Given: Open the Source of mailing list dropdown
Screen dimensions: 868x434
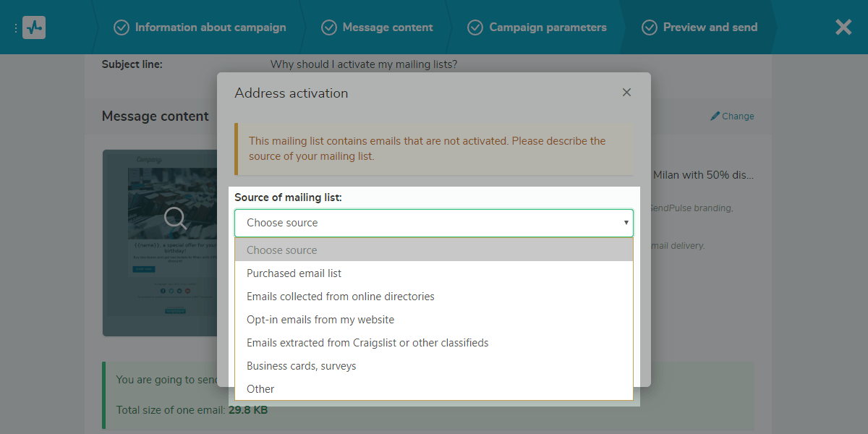Looking at the screenshot, I should (433, 223).
